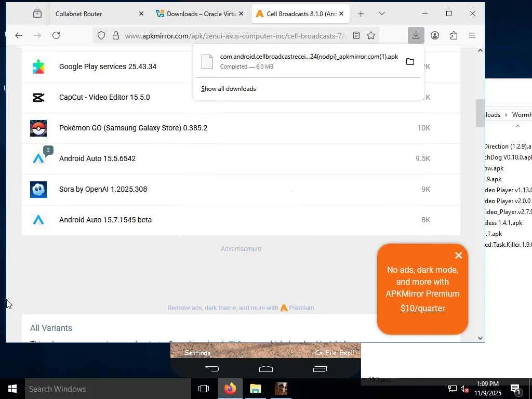Image resolution: width=532 pixels, height=399 pixels.
Task: Click the downloads toolbar arrow icon
Action: (x=416, y=35)
